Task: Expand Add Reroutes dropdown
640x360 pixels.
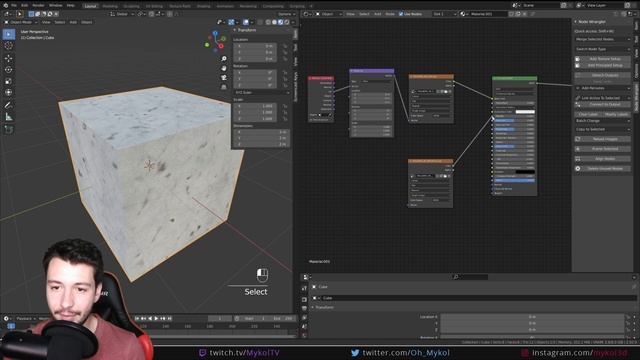Action: point(602,88)
